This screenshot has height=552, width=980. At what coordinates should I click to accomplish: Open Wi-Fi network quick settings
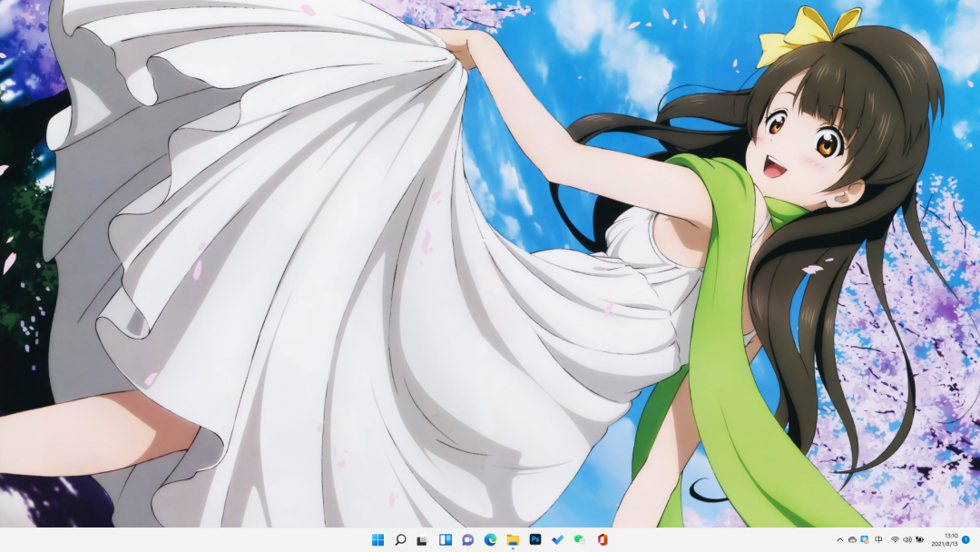[895, 540]
